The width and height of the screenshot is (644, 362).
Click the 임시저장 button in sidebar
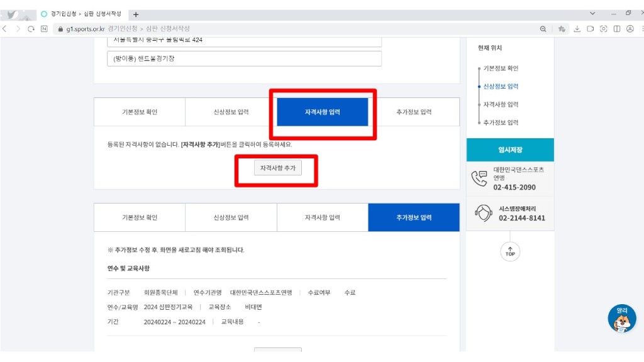[x=510, y=150]
